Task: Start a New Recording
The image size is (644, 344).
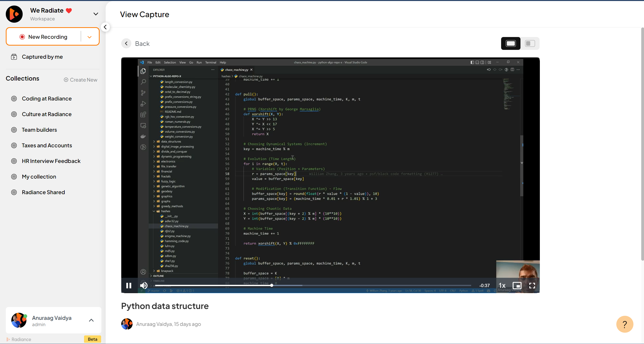Action: pos(43,37)
